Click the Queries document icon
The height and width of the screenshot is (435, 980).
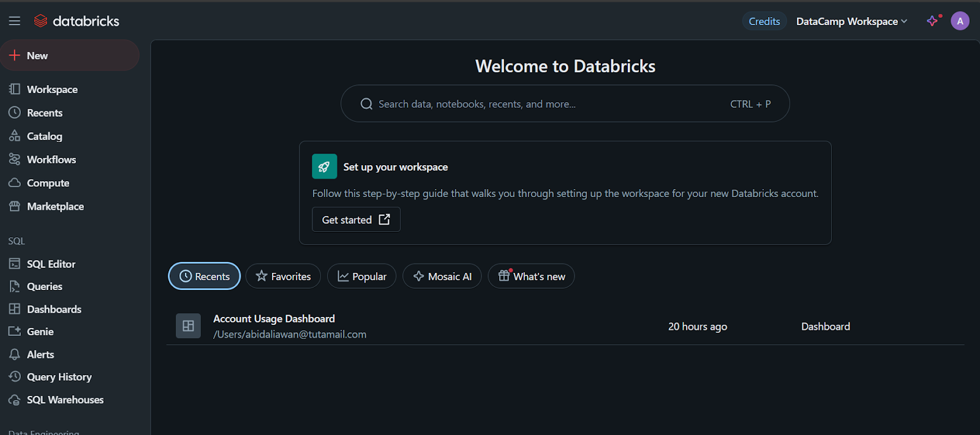15,286
